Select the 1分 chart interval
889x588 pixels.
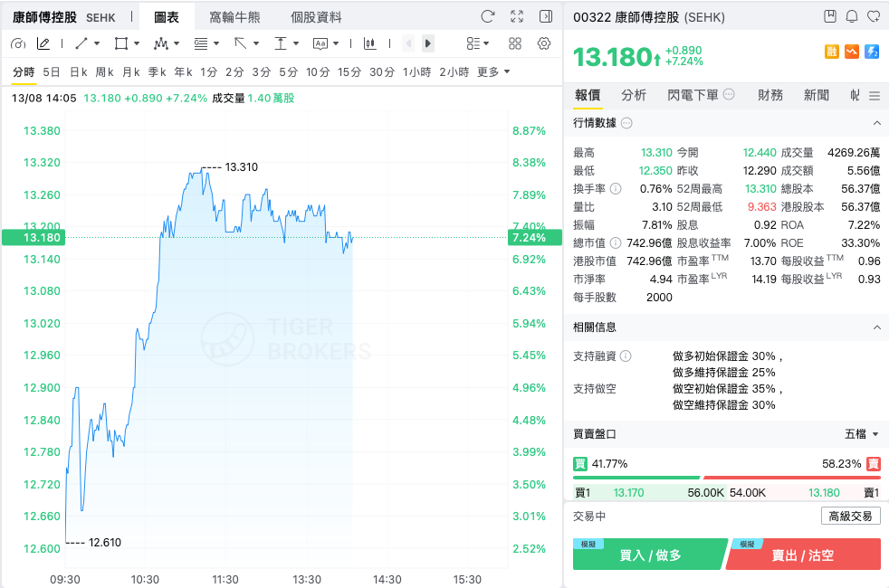tap(208, 72)
